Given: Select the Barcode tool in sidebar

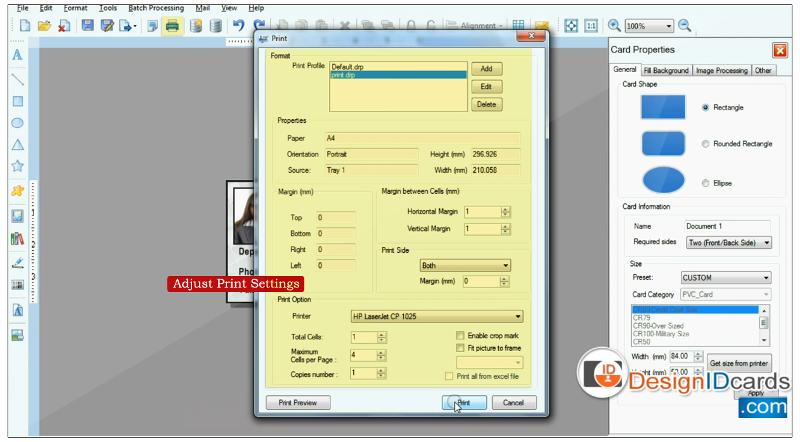Looking at the screenshot, I should coord(17,285).
